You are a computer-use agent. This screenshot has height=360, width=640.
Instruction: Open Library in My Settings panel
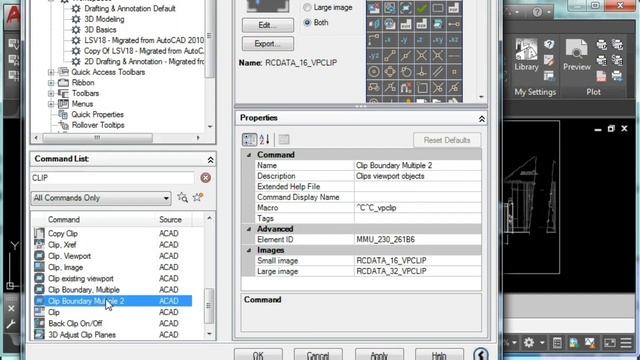pyautogui.click(x=526, y=55)
